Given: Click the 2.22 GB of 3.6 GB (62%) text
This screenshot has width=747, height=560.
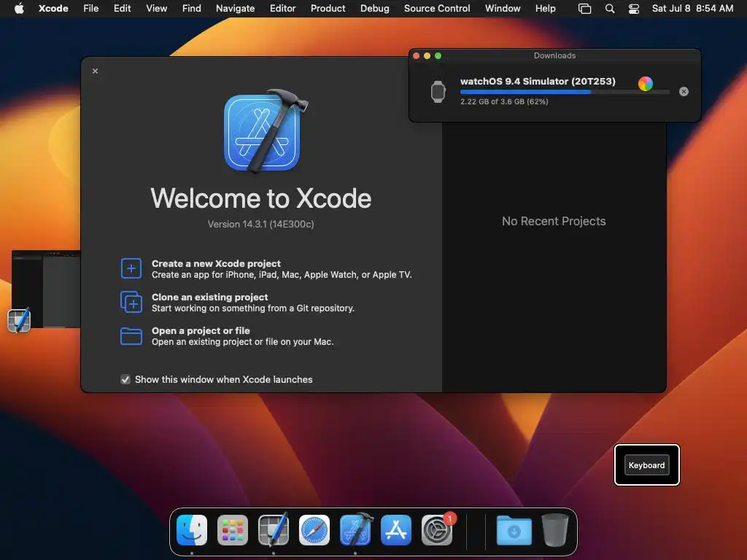Looking at the screenshot, I should coord(504,101).
